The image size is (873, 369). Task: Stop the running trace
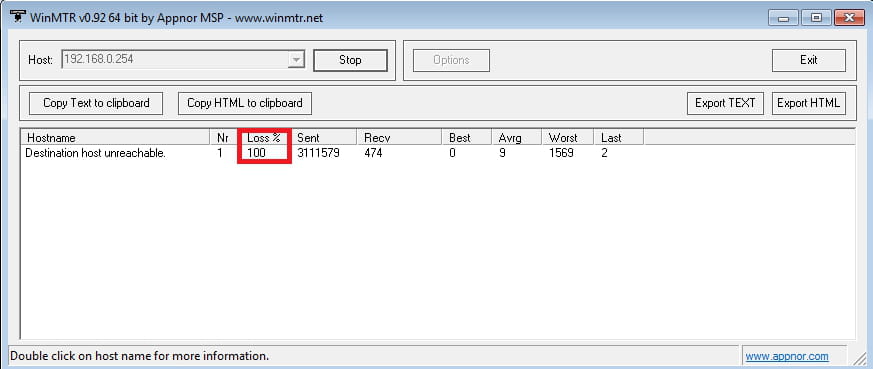point(350,60)
